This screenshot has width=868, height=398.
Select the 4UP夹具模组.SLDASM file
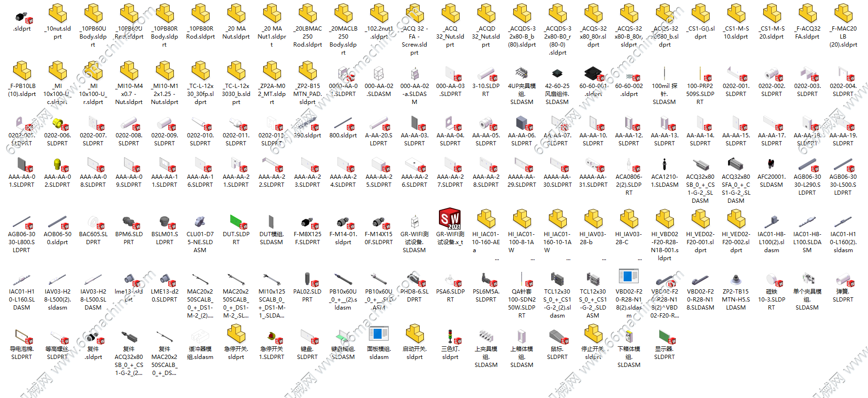point(522,74)
